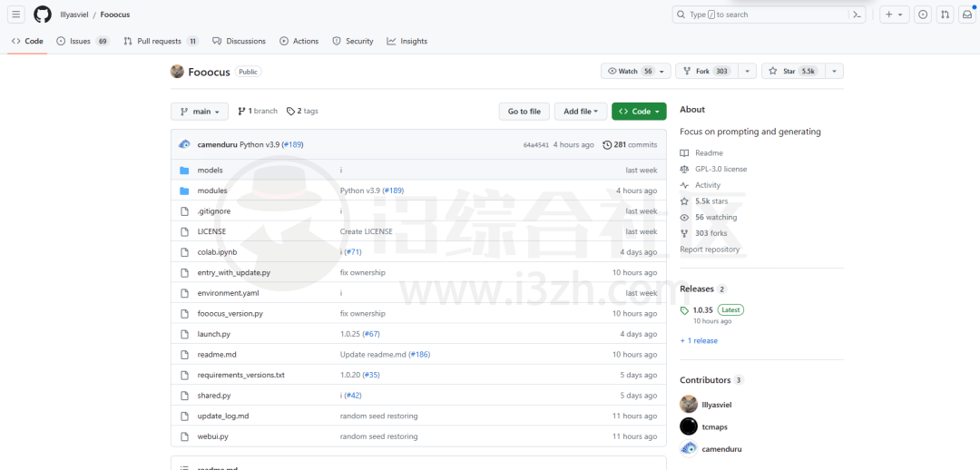This screenshot has width=980, height=470.
Task: Click the Go to file button
Action: (524, 112)
